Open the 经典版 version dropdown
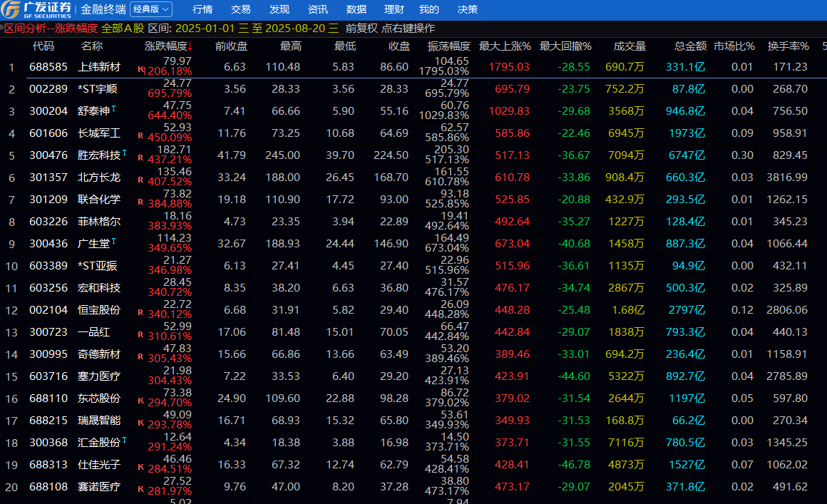 (151, 9)
